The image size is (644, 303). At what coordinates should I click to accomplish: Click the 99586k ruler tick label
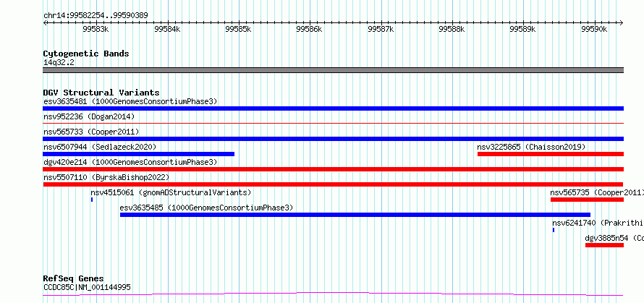(x=309, y=29)
